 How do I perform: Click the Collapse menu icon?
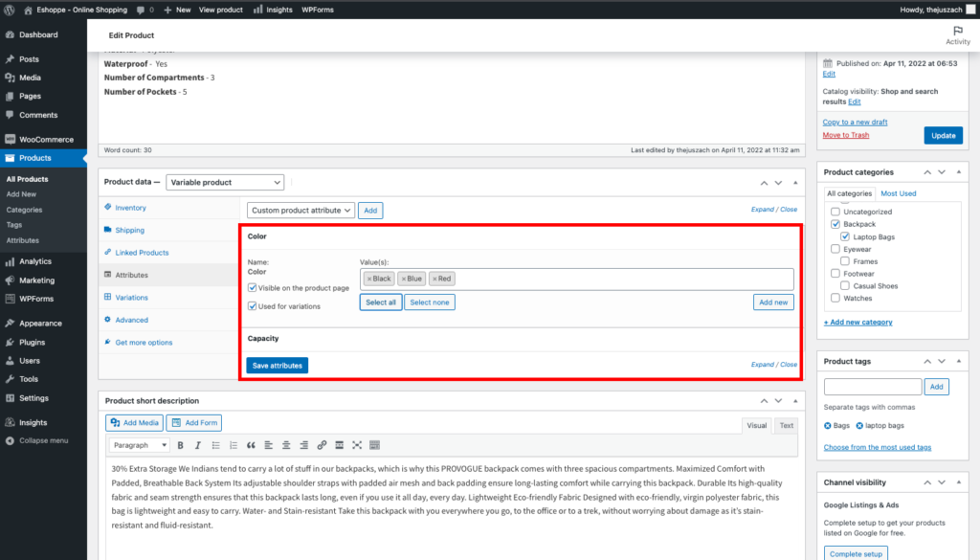tap(10, 440)
